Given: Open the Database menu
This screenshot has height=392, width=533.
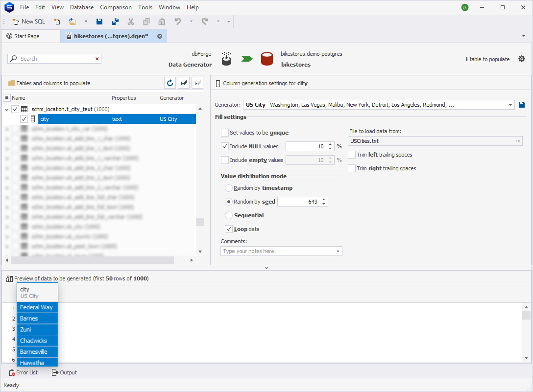Looking at the screenshot, I should pyautogui.click(x=82, y=7).
